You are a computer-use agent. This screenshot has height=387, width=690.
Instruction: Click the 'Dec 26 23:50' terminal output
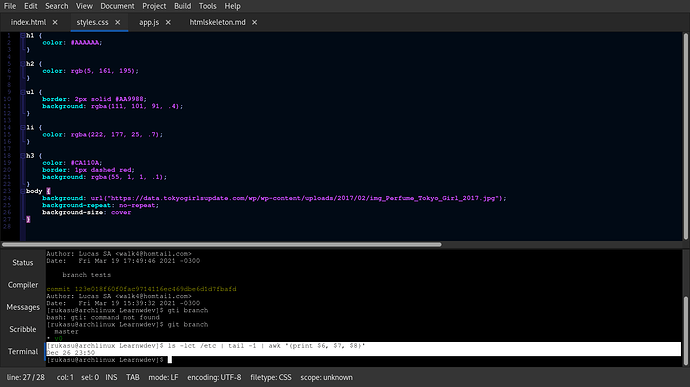pyautogui.click(x=70, y=353)
